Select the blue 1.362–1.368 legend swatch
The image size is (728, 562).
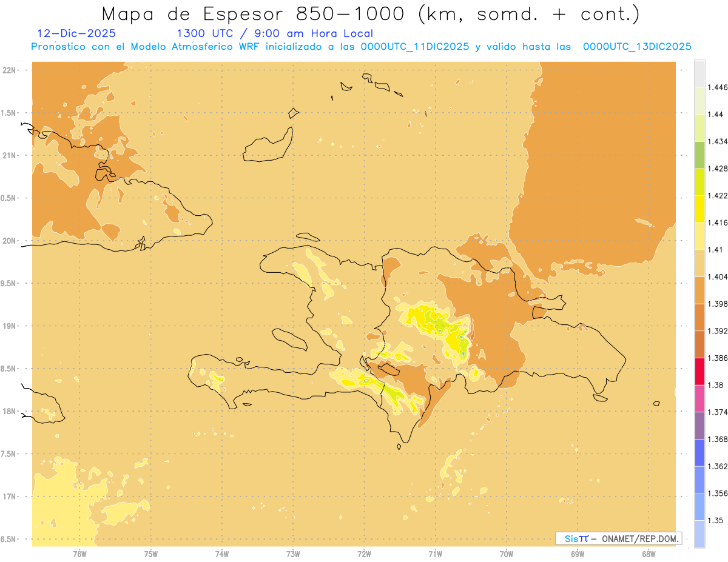[x=699, y=453]
